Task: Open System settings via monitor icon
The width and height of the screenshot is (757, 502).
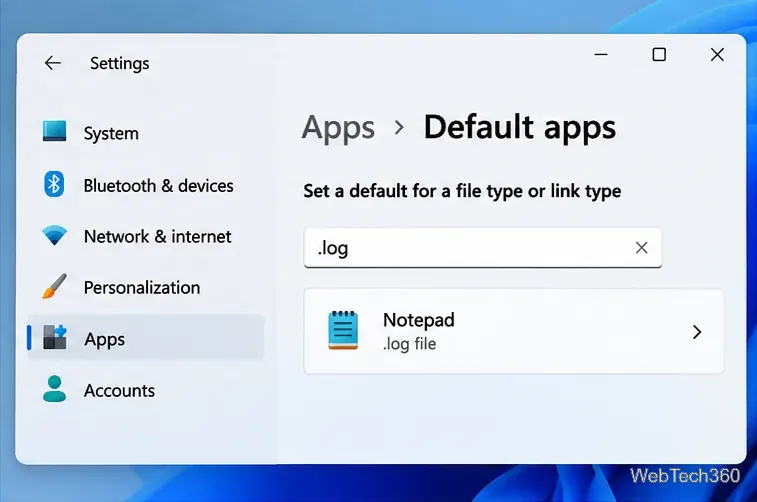Action: (x=54, y=131)
